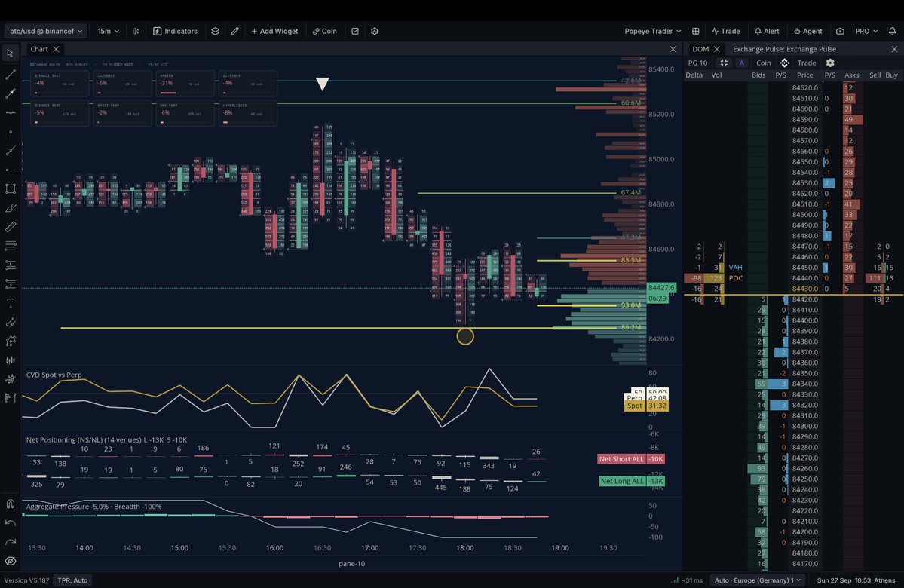Expand the PRO plan dropdown
The width and height of the screenshot is (904, 588).
coord(866,31)
